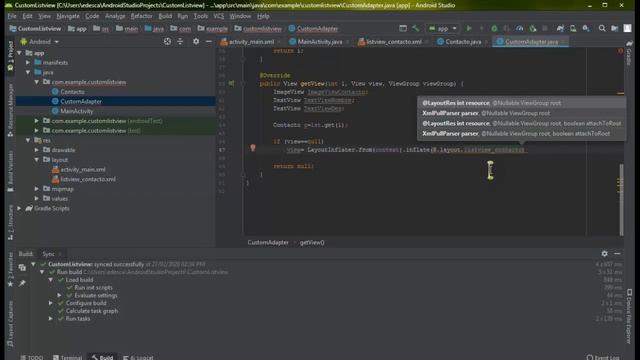Toggle Layout Captures side tab
The width and height of the screenshot is (640, 360).
(x=10, y=324)
